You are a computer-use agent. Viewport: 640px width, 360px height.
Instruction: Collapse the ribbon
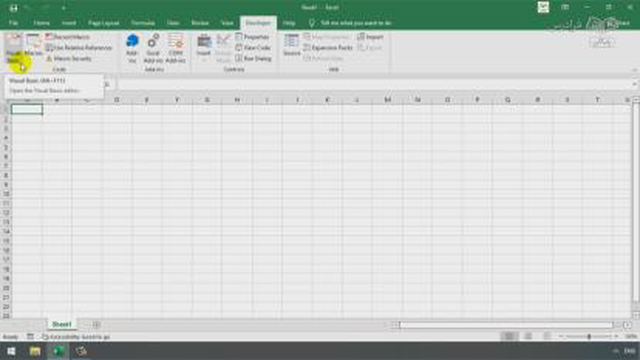point(634,70)
